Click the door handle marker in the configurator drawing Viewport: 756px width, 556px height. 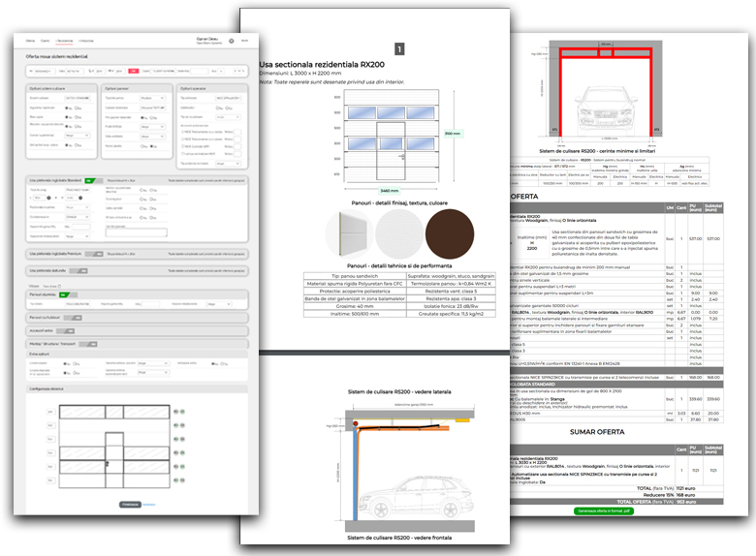(x=107, y=464)
